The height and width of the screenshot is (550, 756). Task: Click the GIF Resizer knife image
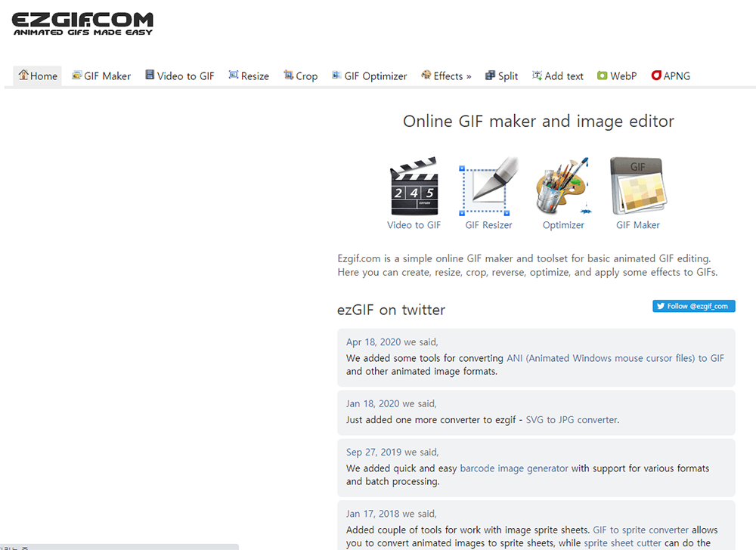tap(488, 186)
